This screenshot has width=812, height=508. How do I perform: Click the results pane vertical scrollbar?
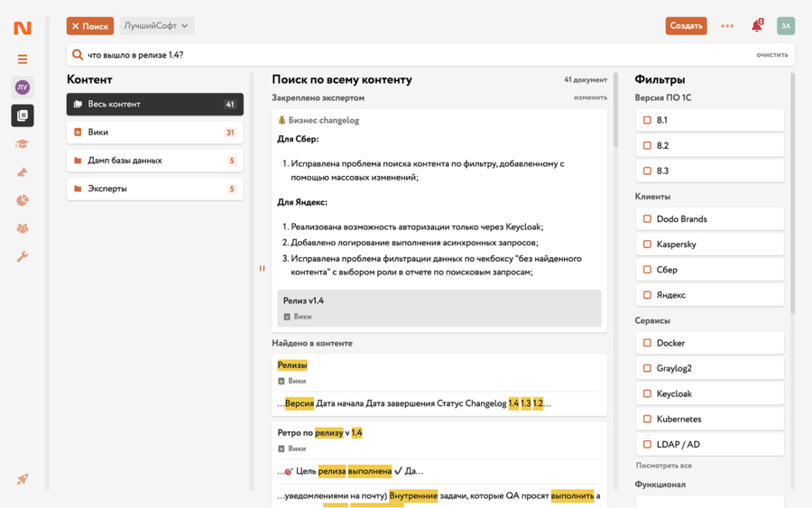615,110
